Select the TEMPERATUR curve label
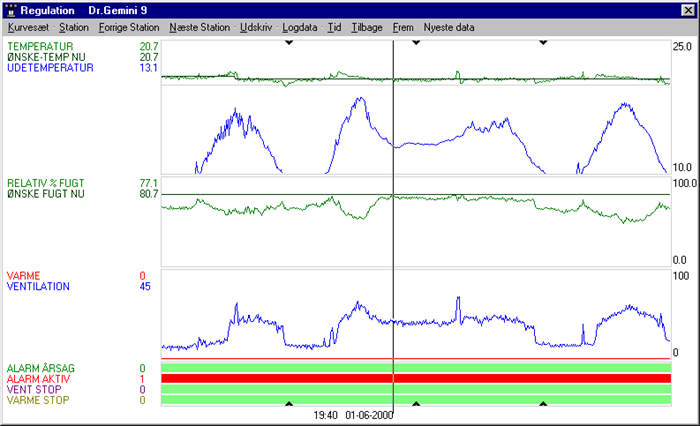 47,47
